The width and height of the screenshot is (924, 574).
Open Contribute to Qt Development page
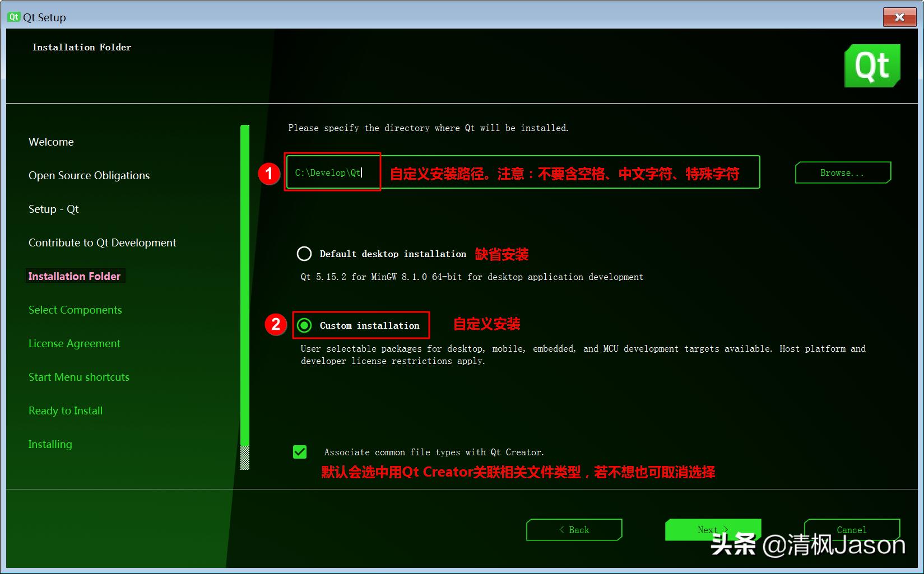(x=102, y=242)
